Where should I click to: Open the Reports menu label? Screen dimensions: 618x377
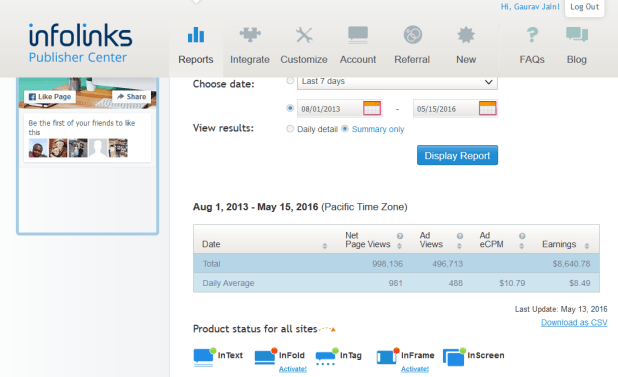pyautogui.click(x=196, y=59)
